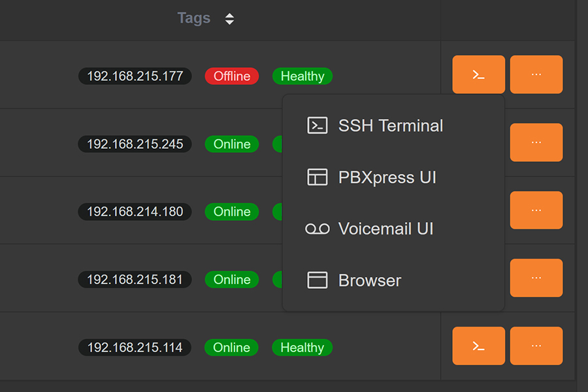This screenshot has height=392, width=588.
Task: Open the actions menu for 192.168.215.181
Action: pyautogui.click(x=536, y=277)
